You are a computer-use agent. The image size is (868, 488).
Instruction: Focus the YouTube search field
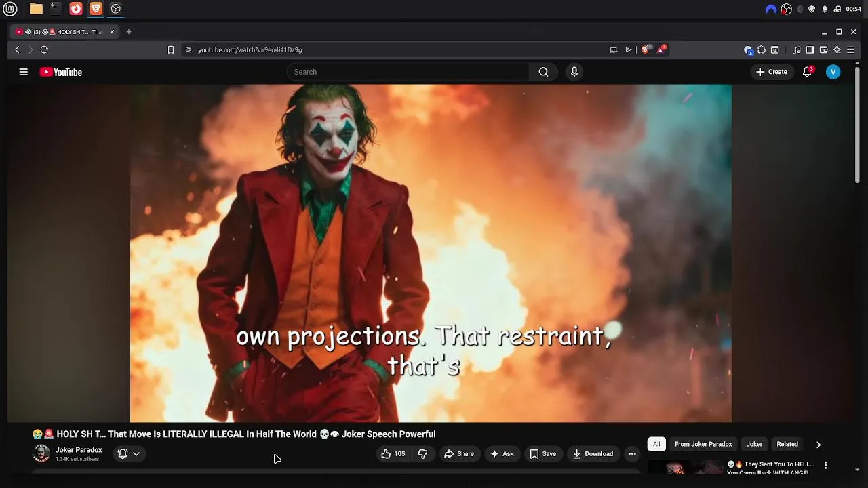[409, 72]
